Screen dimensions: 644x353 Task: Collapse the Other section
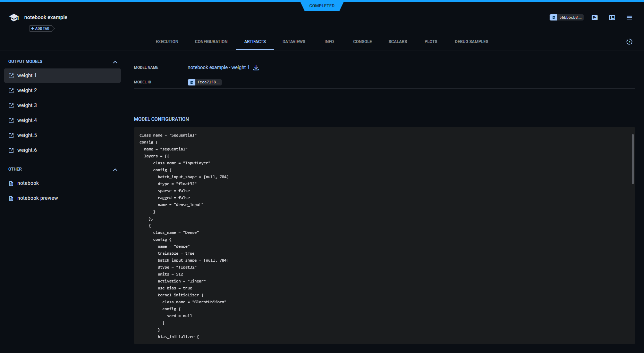[115, 170]
